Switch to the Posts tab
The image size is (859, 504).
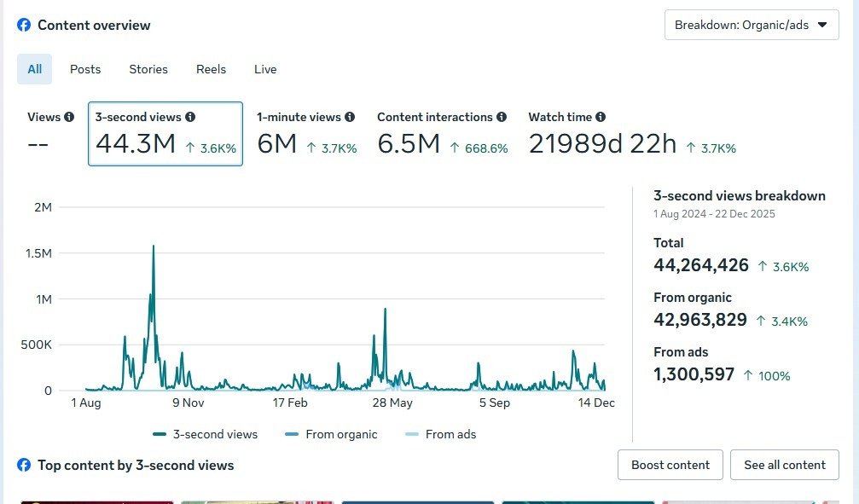(x=84, y=69)
